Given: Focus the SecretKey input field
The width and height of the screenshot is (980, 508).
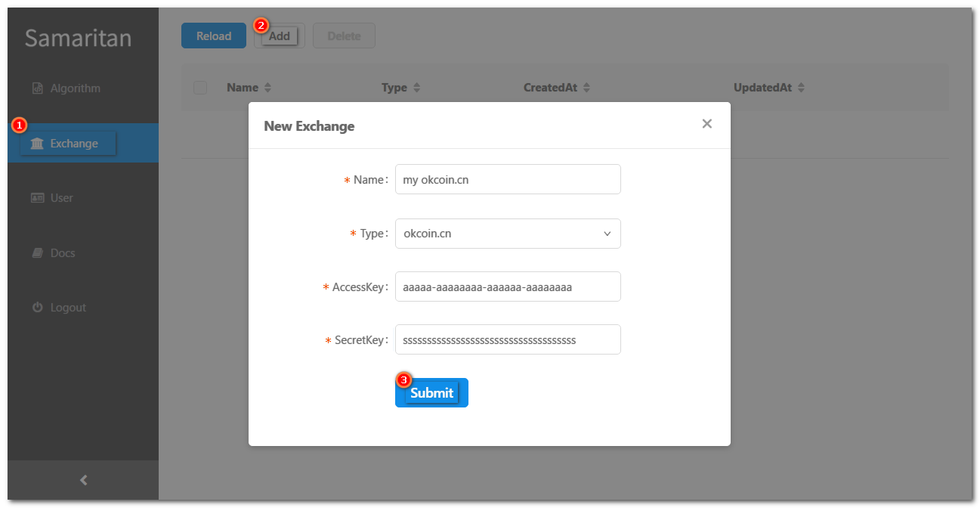Looking at the screenshot, I should click(508, 339).
